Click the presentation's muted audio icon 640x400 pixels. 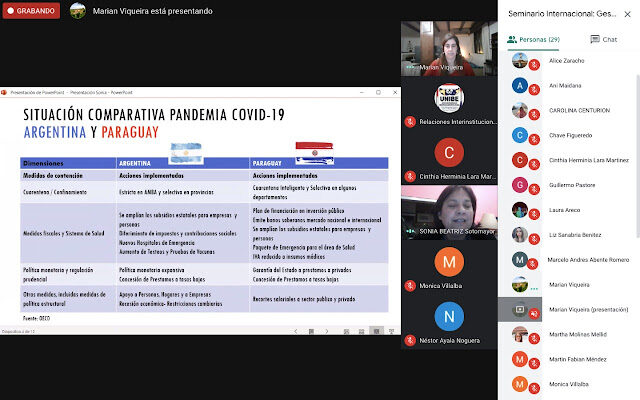[534, 313]
